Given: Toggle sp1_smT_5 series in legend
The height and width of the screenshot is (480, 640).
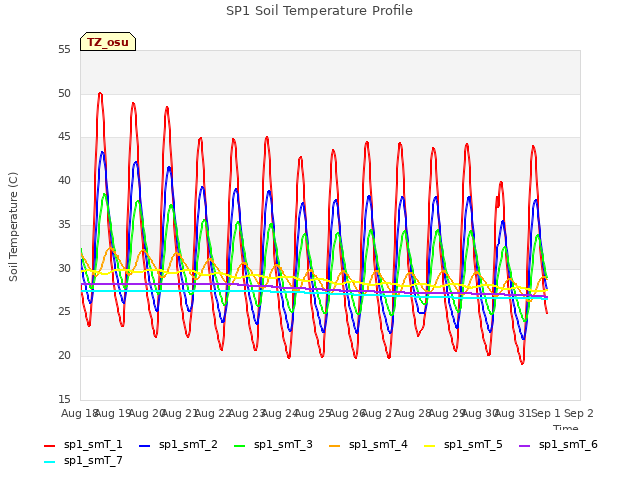Looking at the screenshot, I should point(463,445).
